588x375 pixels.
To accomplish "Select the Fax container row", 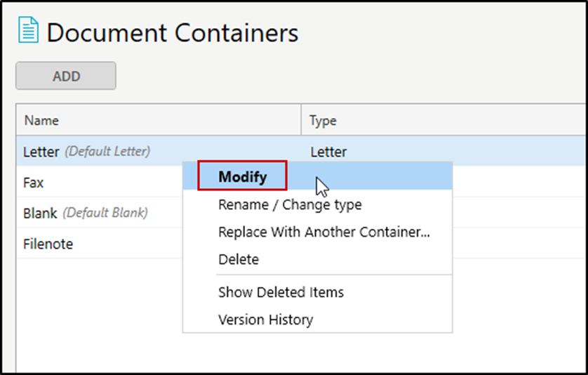I will [34, 183].
